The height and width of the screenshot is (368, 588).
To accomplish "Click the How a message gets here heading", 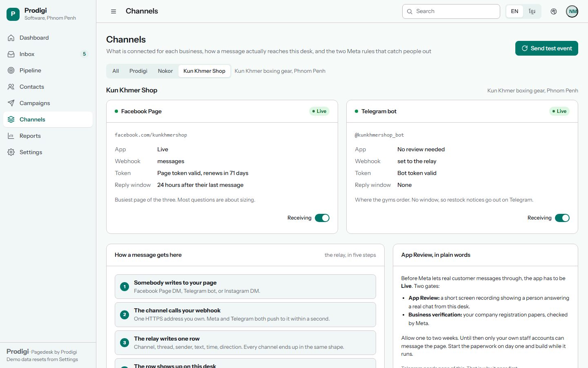I will tap(148, 255).
